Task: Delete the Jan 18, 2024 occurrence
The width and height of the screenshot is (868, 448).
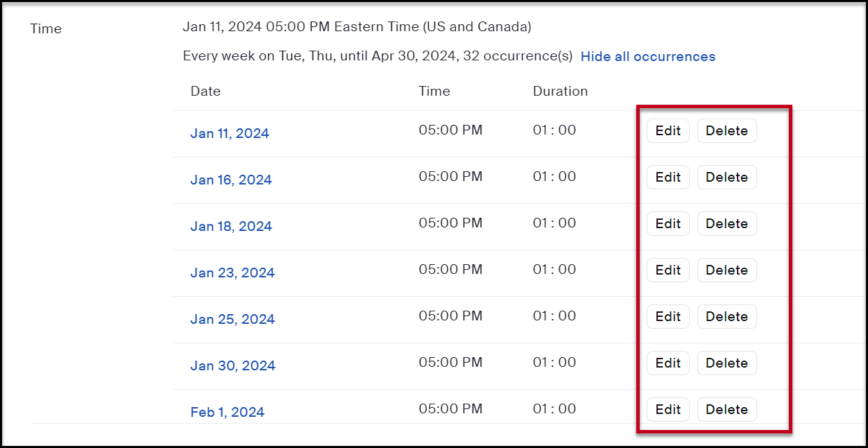Action: (x=726, y=224)
